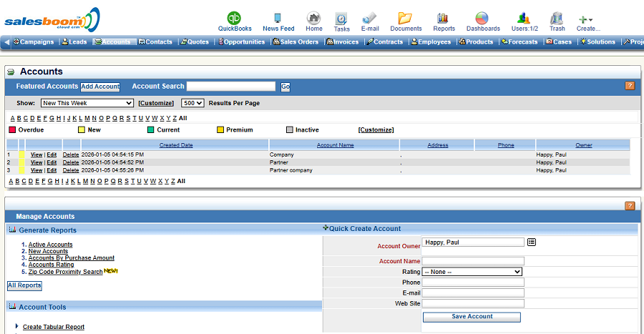Click the red Overdue color swatch
The image size is (644, 334).
[x=12, y=130]
